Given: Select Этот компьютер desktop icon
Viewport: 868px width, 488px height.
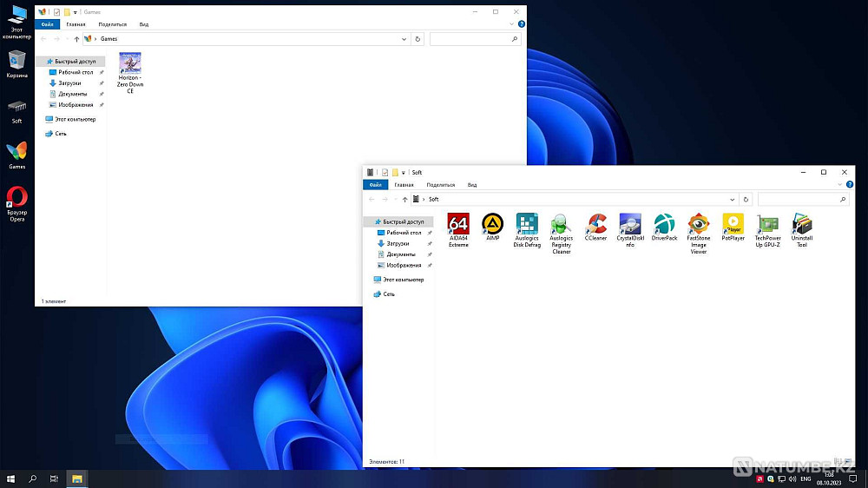Looking at the screenshot, I should pos(16,23).
